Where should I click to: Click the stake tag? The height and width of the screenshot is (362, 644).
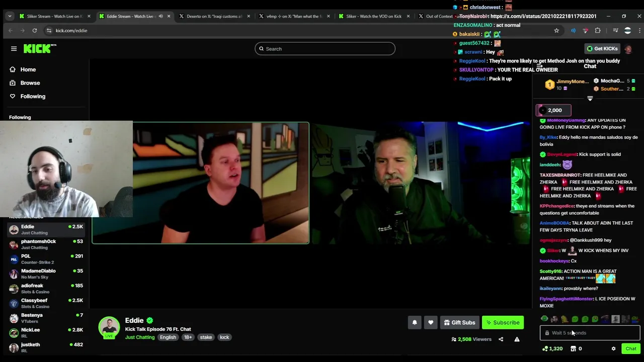point(206,337)
